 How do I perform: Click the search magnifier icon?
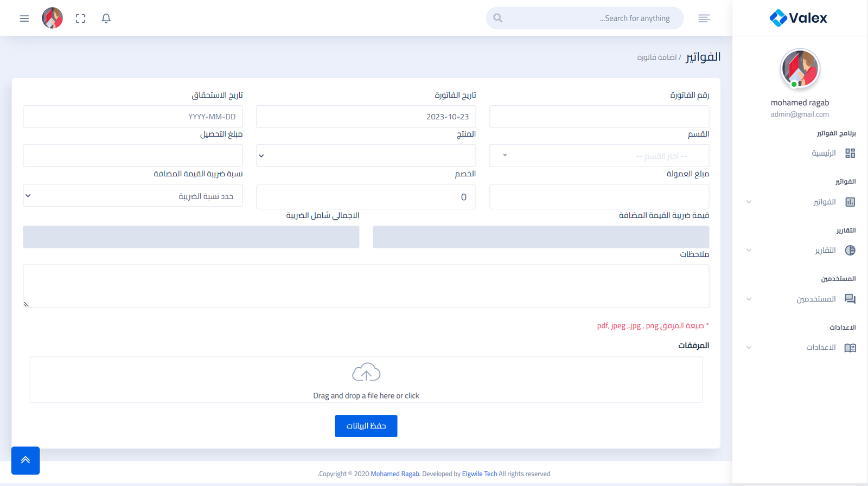pos(498,18)
